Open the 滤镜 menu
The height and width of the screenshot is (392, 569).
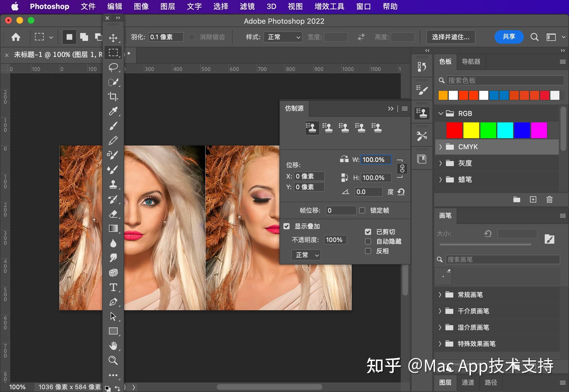coord(247,6)
